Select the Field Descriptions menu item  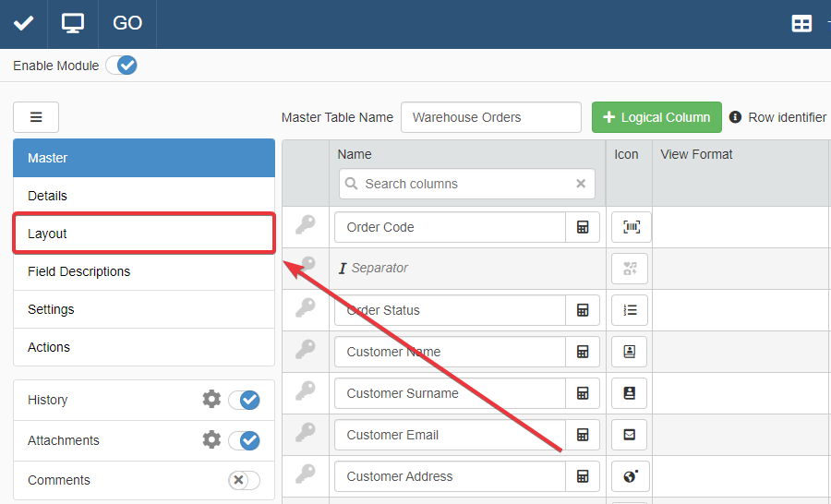coord(144,271)
